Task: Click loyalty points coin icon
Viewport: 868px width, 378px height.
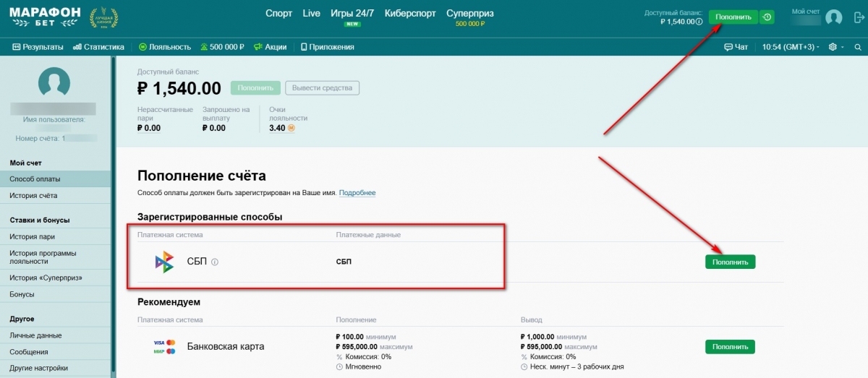Action: [x=292, y=128]
